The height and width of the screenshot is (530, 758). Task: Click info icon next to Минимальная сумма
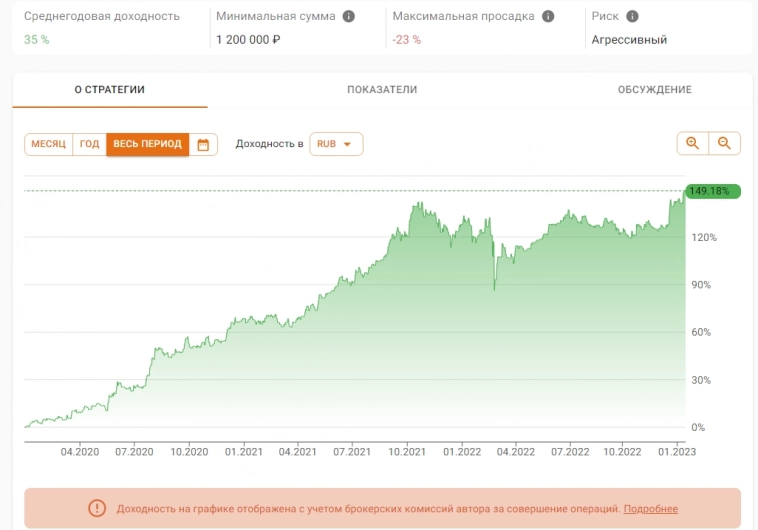pyautogui.click(x=348, y=17)
